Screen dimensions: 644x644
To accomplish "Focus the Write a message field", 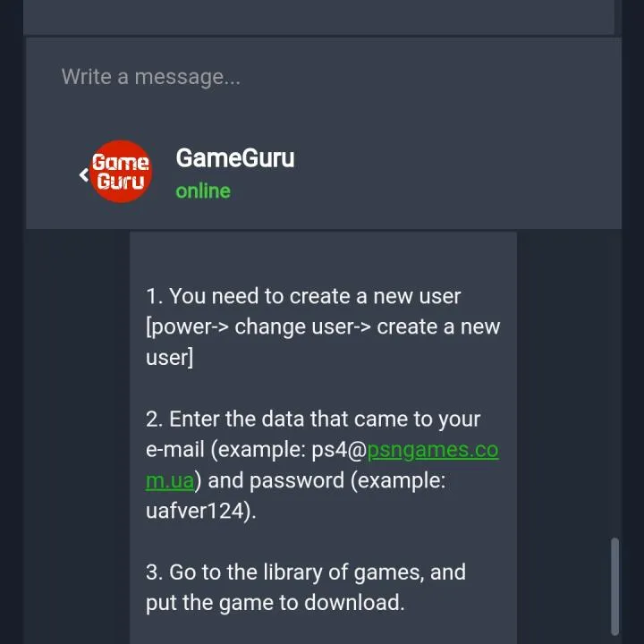I will (x=324, y=77).
